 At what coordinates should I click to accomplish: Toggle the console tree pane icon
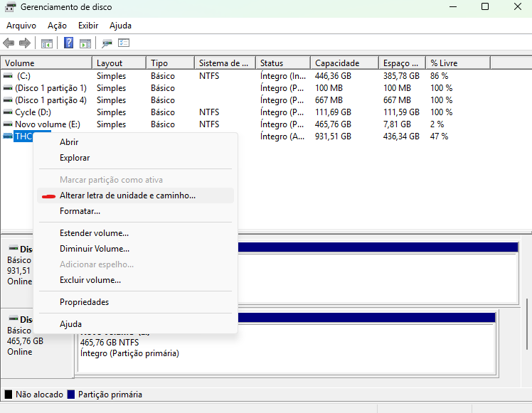[x=47, y=43]
